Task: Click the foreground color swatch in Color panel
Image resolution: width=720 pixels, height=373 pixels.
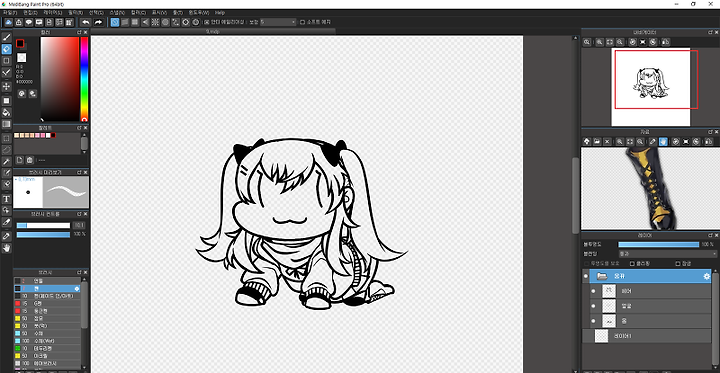Action: click(x=20, y=43)
